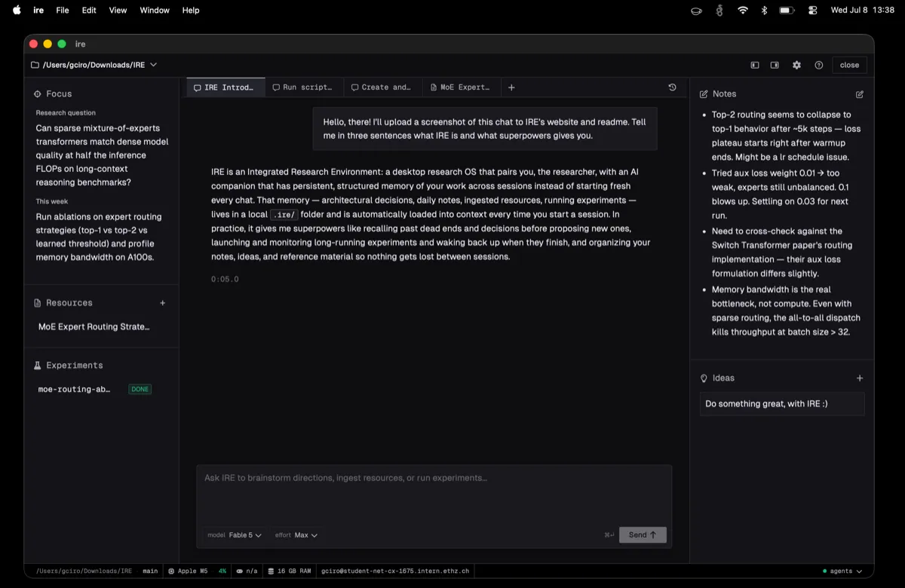
Task: Click the DONE status badge
Action: pyautogui.click(x=140, y=390)
